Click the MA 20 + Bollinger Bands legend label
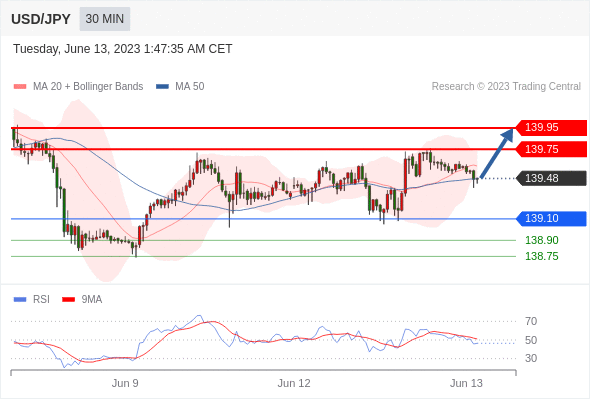The width and height of the screenshot is (590, 400). pos(88,87)
